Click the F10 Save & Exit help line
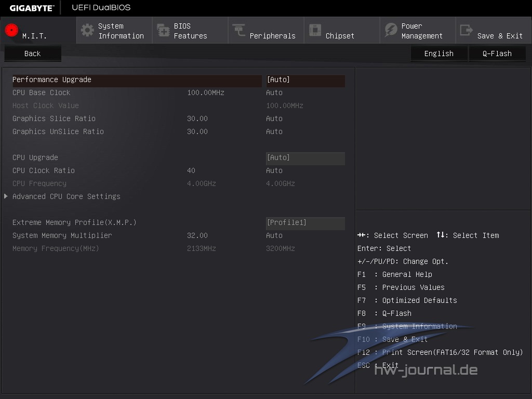Viewport: 532px width, 399px height. pos(392,339)
